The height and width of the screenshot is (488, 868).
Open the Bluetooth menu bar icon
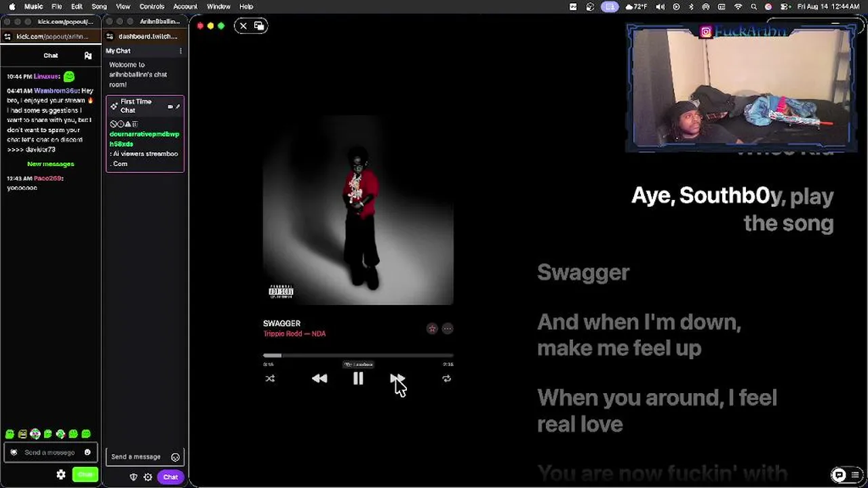(x=692, y=7)
